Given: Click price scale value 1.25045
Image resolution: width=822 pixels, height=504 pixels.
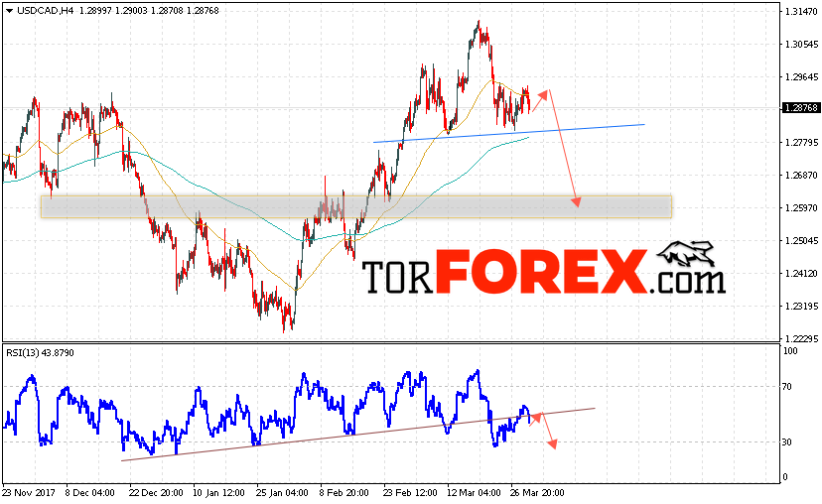Looking at the screenshot, I should tap(801, 241).
